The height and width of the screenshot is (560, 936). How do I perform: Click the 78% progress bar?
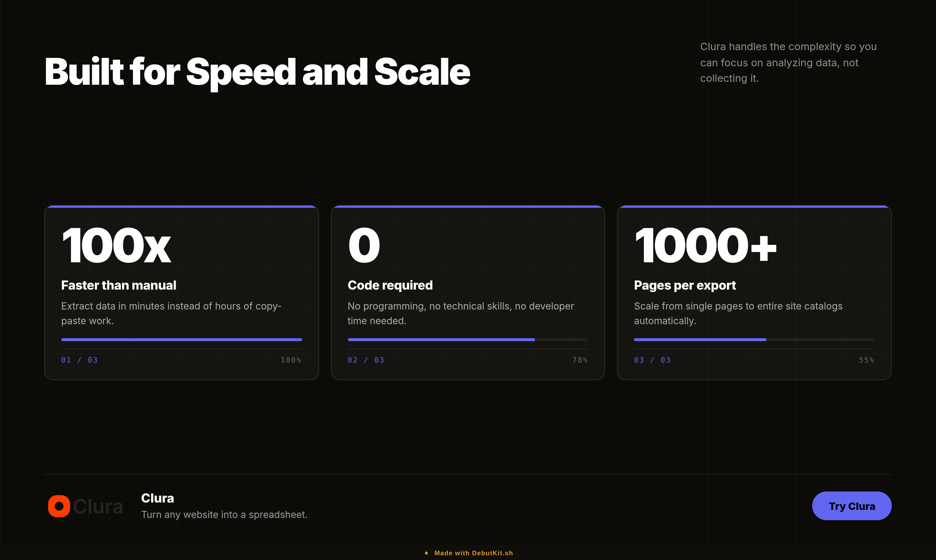click(x=468, y=340)
